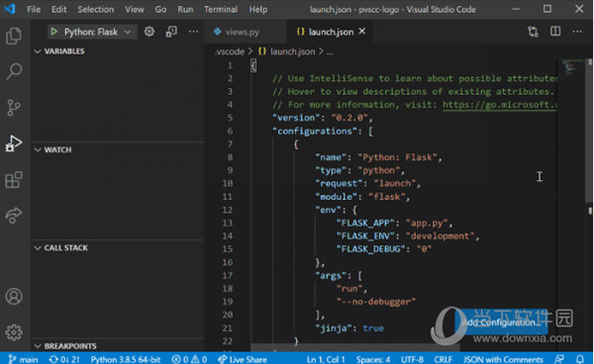Open the Help menu
Viewport: 594px width, 364px height.
[258, 9]
